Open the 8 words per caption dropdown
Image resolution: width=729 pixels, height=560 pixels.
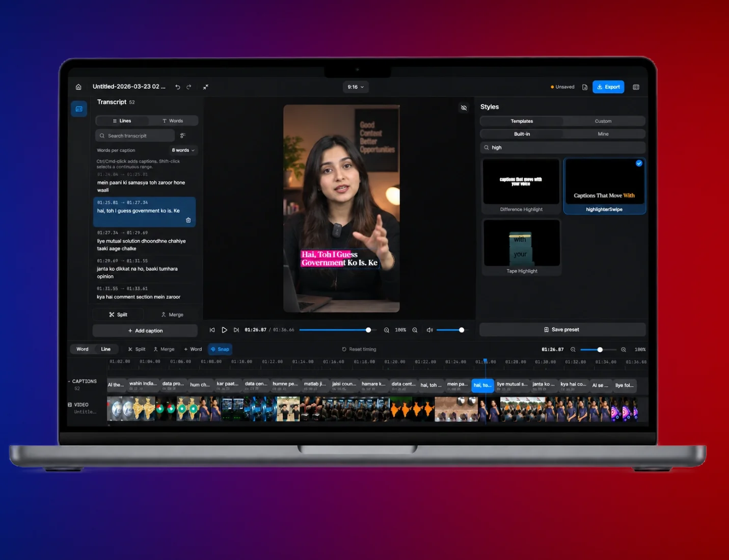coord(183,150)
